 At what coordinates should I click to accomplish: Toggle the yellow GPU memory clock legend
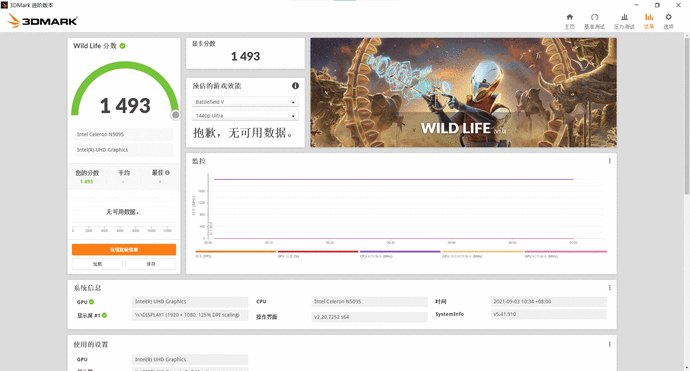tap(482, 254)
